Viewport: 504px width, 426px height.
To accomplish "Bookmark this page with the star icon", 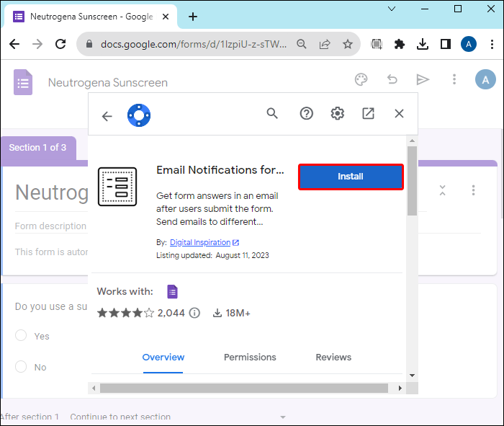I will (348, 44).
